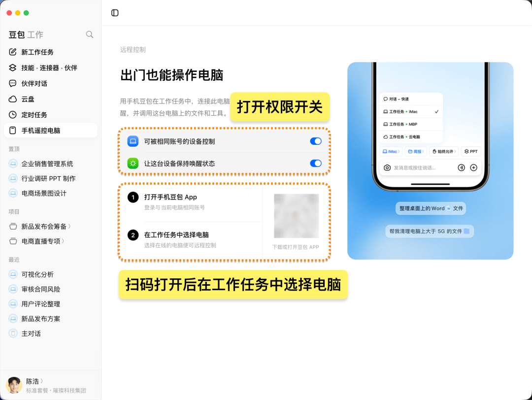Click the 在工作任务中选择电脑 step text
Image resolution: width=532 pixels, height=400 pixels.
coord(176,235)
